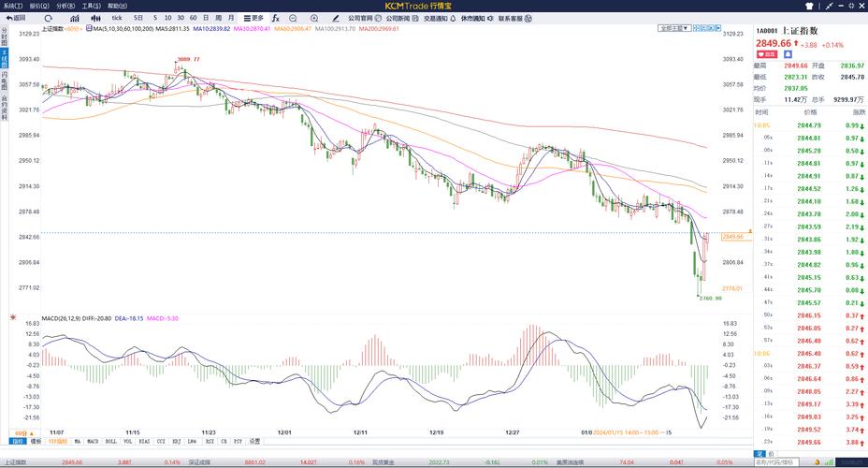Open 交易通知 bell notification
The height and width of the screenshot is (468, 868).
441,18
